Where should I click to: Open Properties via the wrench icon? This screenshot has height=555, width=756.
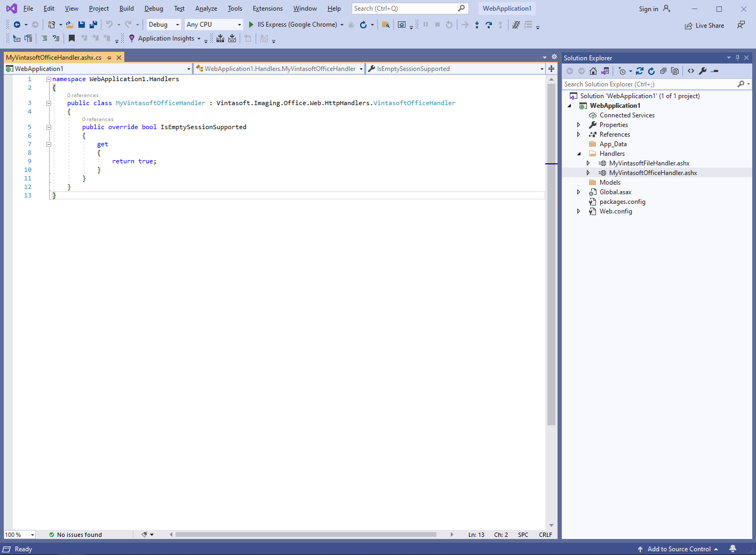click(x=703, y=71)
